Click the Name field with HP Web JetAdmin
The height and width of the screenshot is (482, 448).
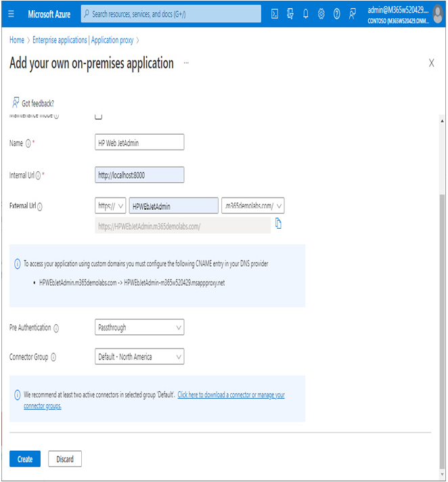139,142
